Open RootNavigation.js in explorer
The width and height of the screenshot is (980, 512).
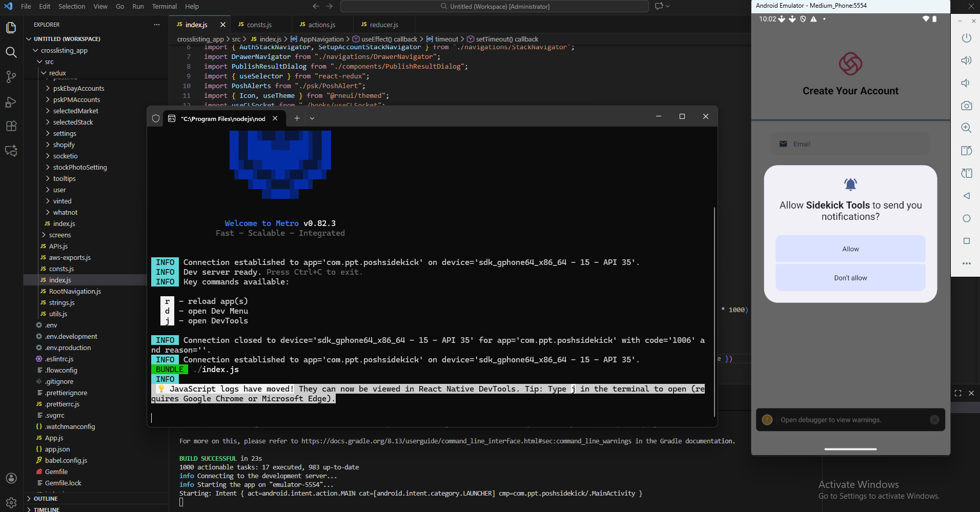click(x=75, y=291)
